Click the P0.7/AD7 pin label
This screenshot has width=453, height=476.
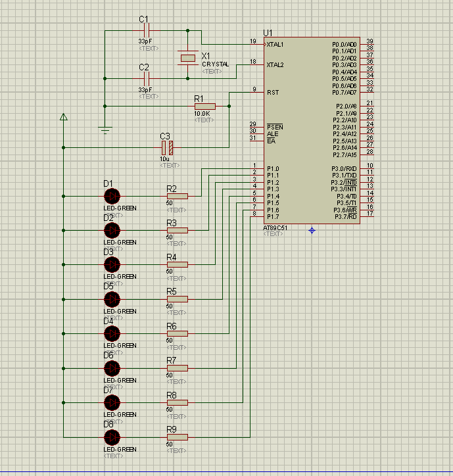(345, 93)
